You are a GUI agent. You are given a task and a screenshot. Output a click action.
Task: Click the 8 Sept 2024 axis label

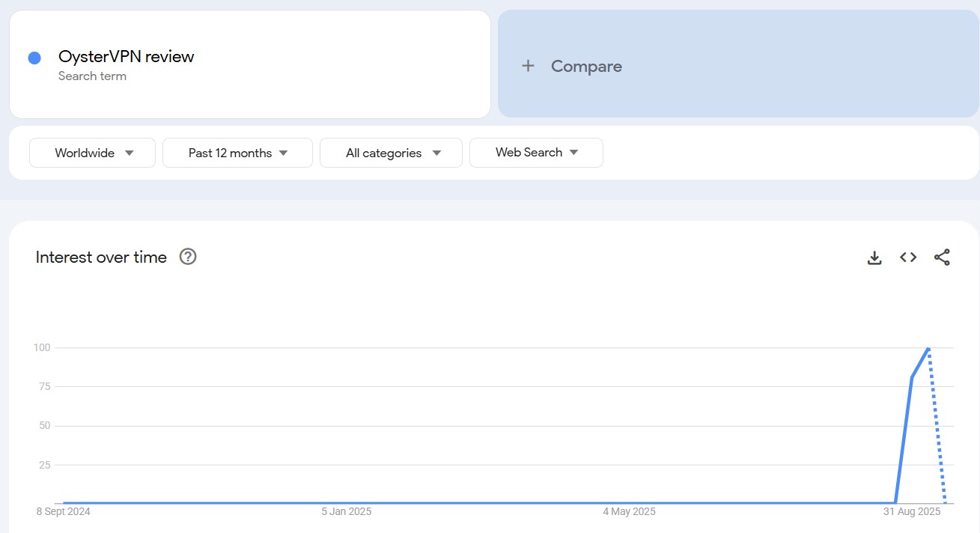pyautogui.click(x=64, y=512)
